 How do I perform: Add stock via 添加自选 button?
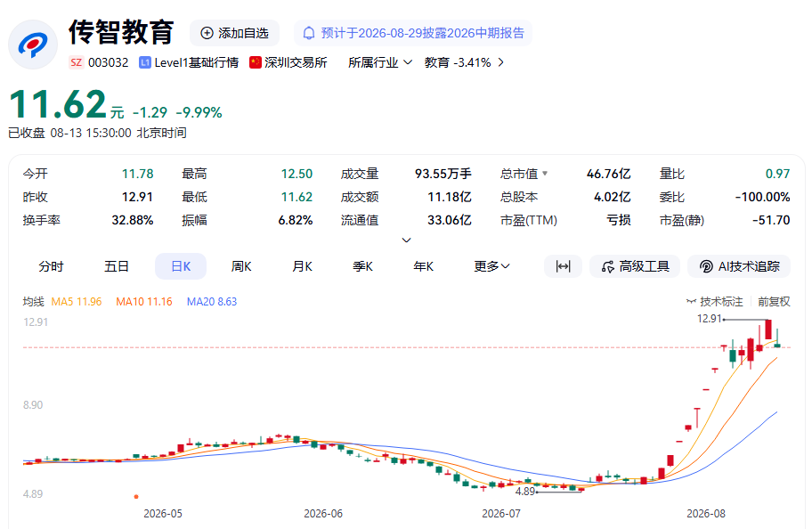tap(234, 33)
